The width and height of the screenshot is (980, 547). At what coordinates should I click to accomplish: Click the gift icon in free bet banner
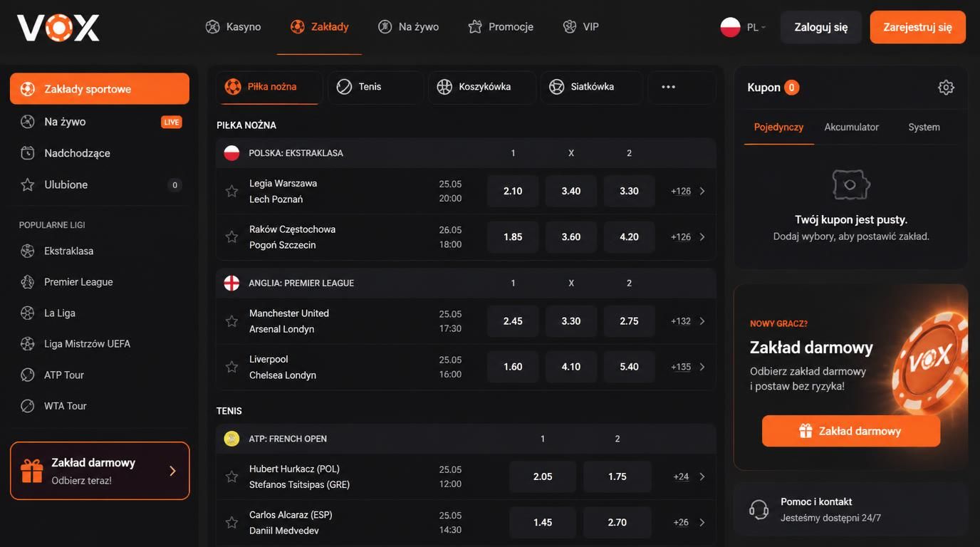pos(32,471)
